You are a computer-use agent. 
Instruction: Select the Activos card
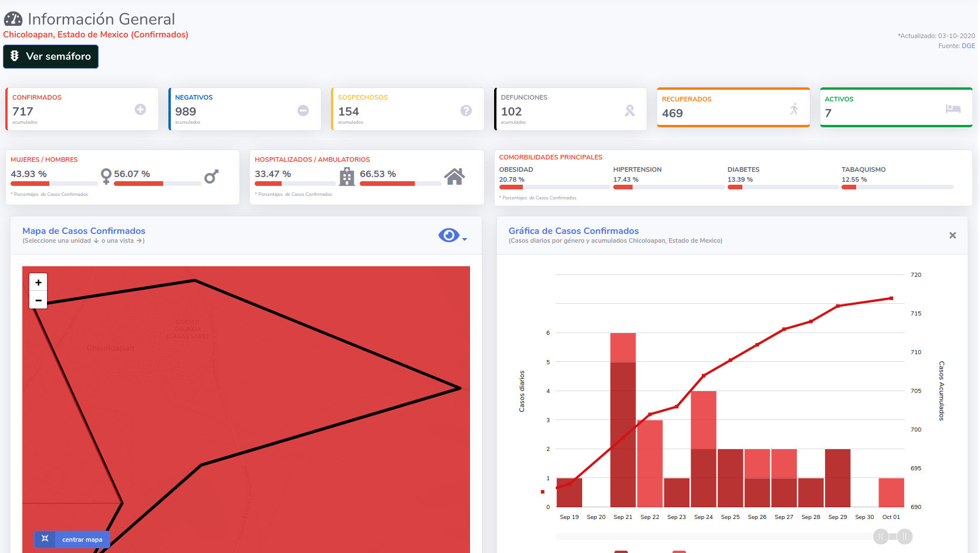coord(896,107)
